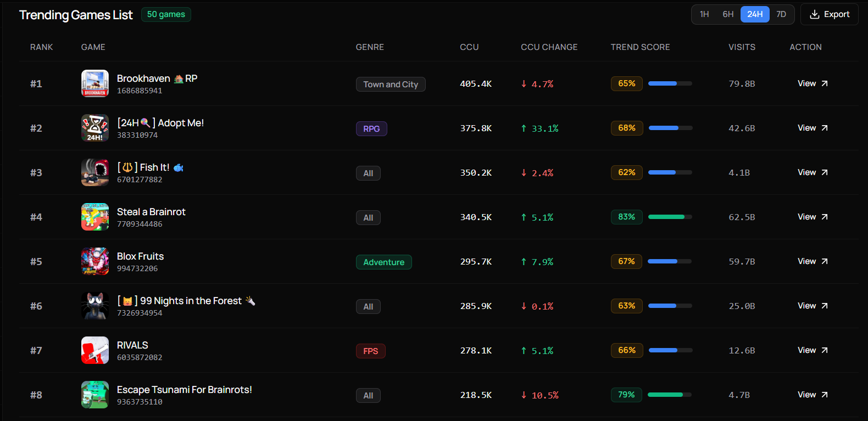Click the FPS genre tag for RIVALS
Screen dimensions: 868x421
pyautogui.click(x=371, y=351)
